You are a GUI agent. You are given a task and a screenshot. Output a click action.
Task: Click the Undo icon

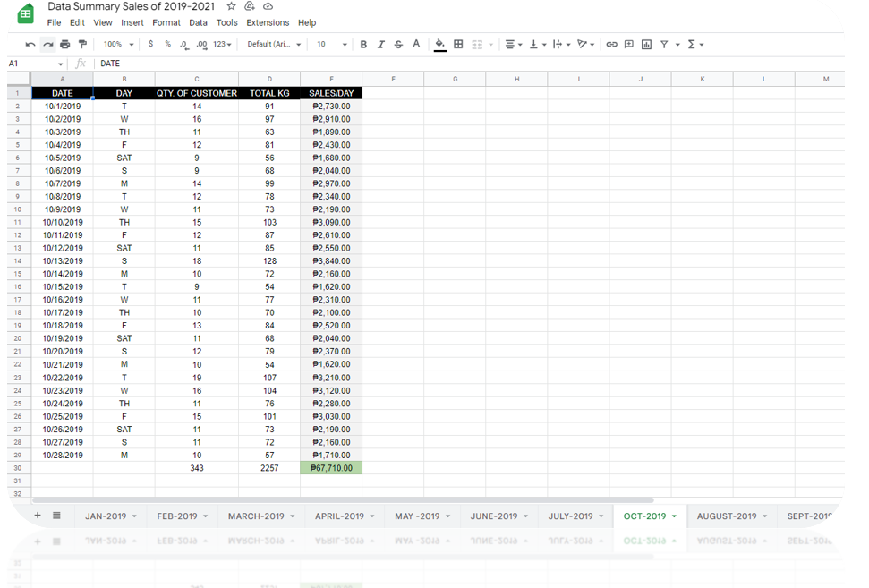tap(30, 45)
